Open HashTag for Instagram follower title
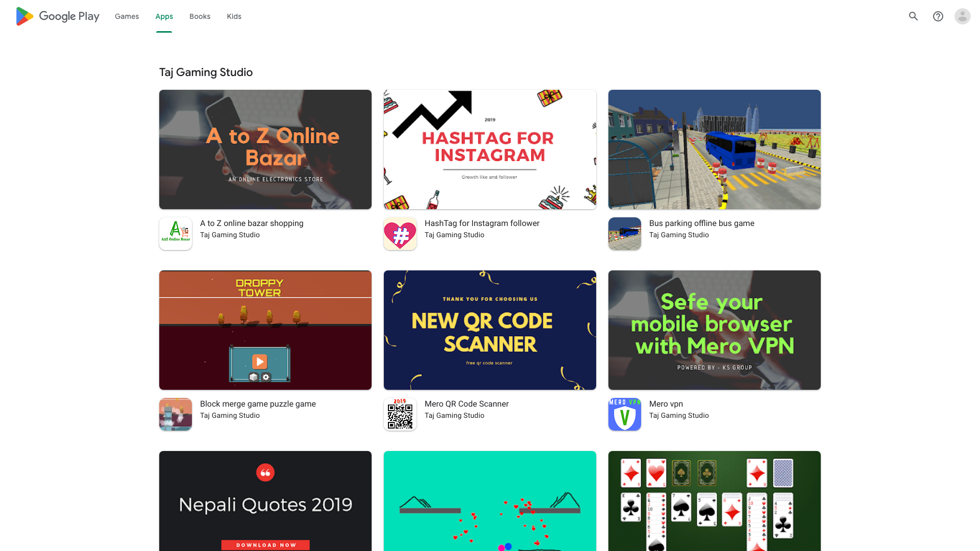 click(482, 223)
